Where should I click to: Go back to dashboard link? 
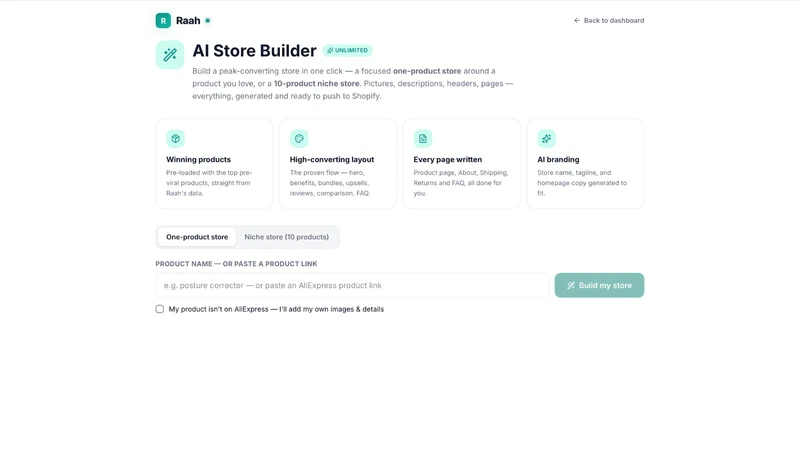[609, 20]
